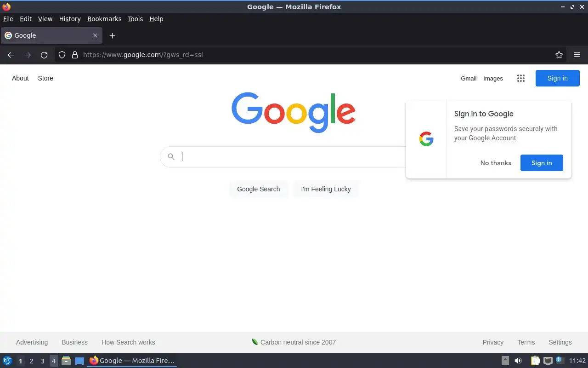Open the Gmail link

click(x=469, y=78)
